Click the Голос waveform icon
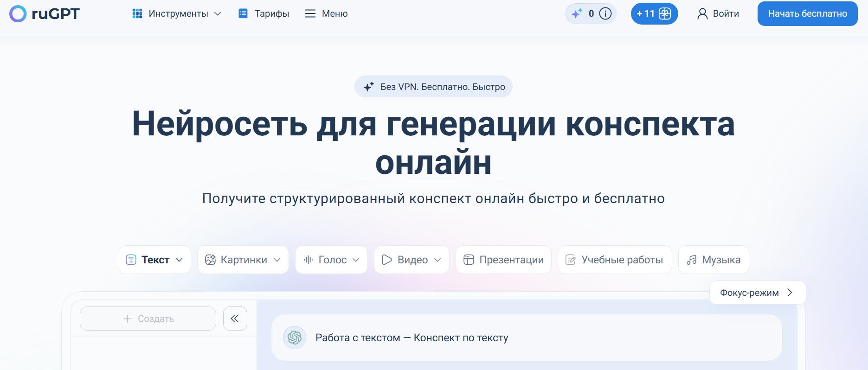 [x=308, y=260]
